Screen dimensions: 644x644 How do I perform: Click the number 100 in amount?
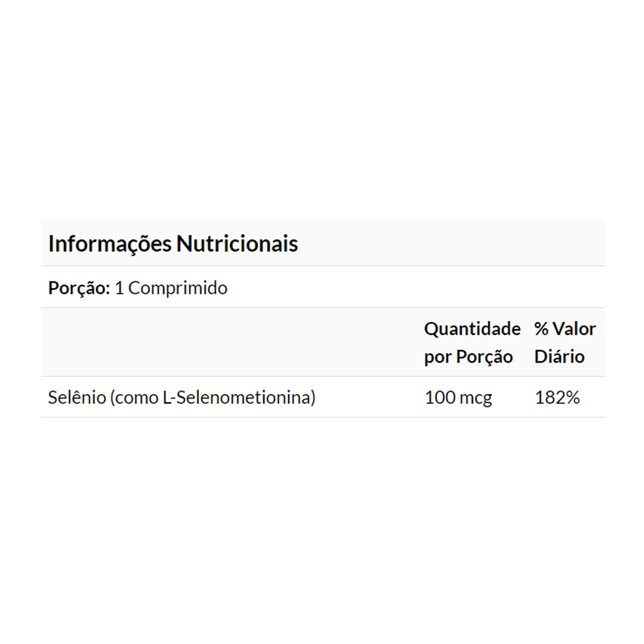[440, 397]
